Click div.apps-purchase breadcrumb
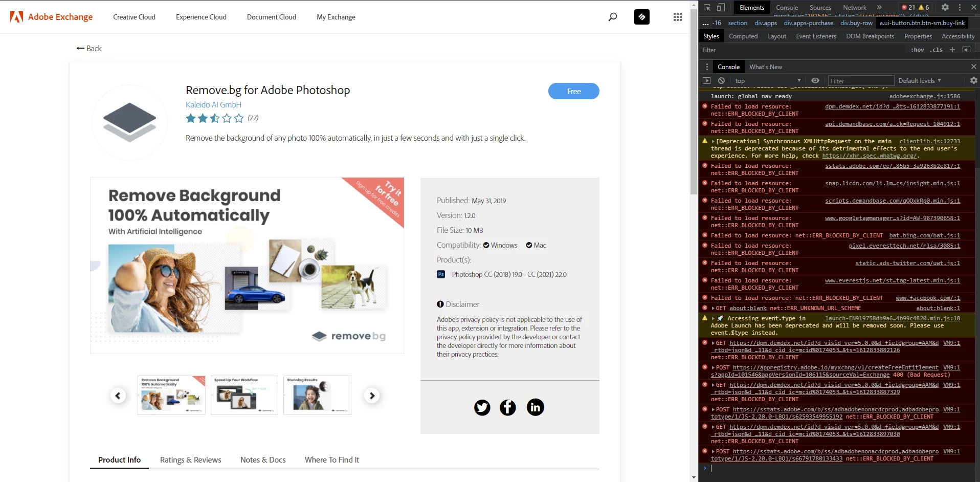 [x=808, y=23]
